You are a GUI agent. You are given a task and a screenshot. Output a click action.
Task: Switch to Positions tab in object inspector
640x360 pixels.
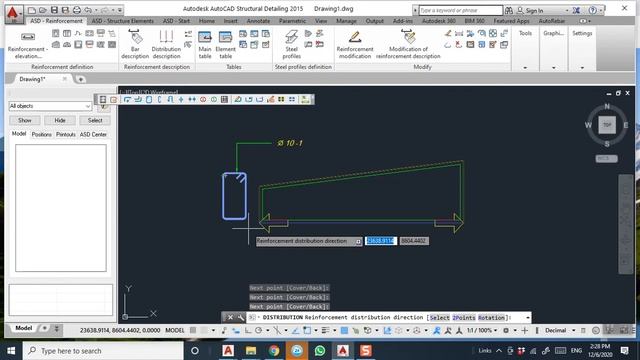[x=42, y=134]
